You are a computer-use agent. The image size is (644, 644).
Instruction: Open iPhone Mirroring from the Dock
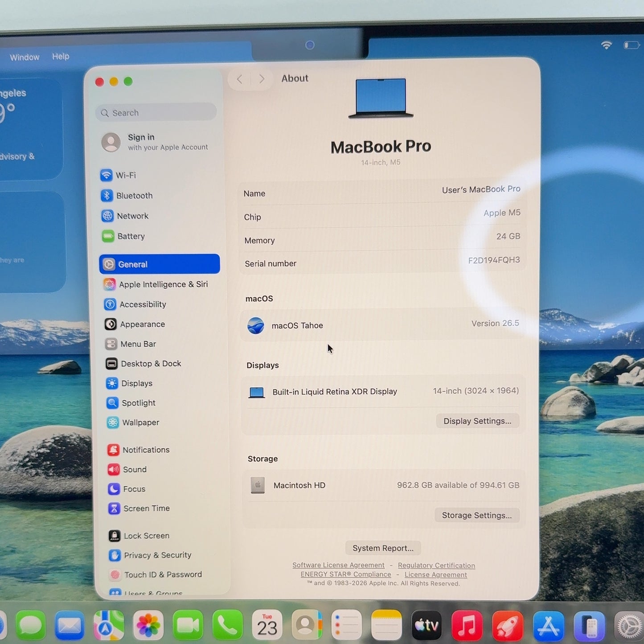pos(589,626)
